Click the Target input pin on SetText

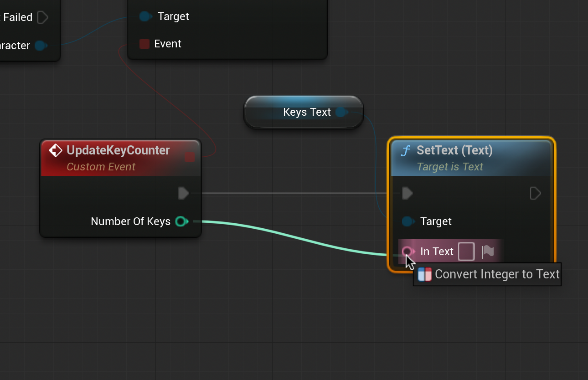point(407,221)
